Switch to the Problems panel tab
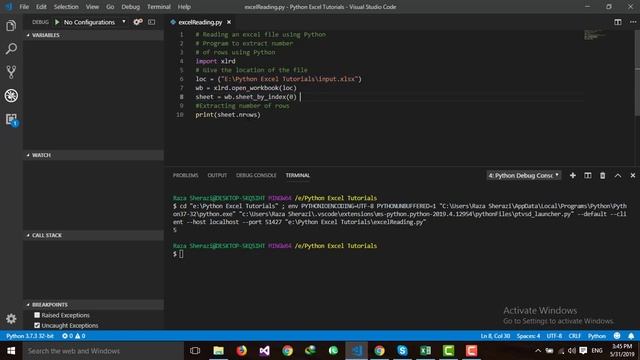Viewport: 640px width, 360px height. click(x=185, y=176)
